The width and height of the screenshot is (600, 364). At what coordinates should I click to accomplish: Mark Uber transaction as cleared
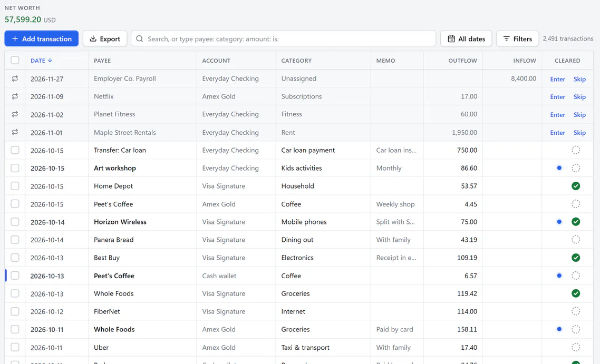576,347
